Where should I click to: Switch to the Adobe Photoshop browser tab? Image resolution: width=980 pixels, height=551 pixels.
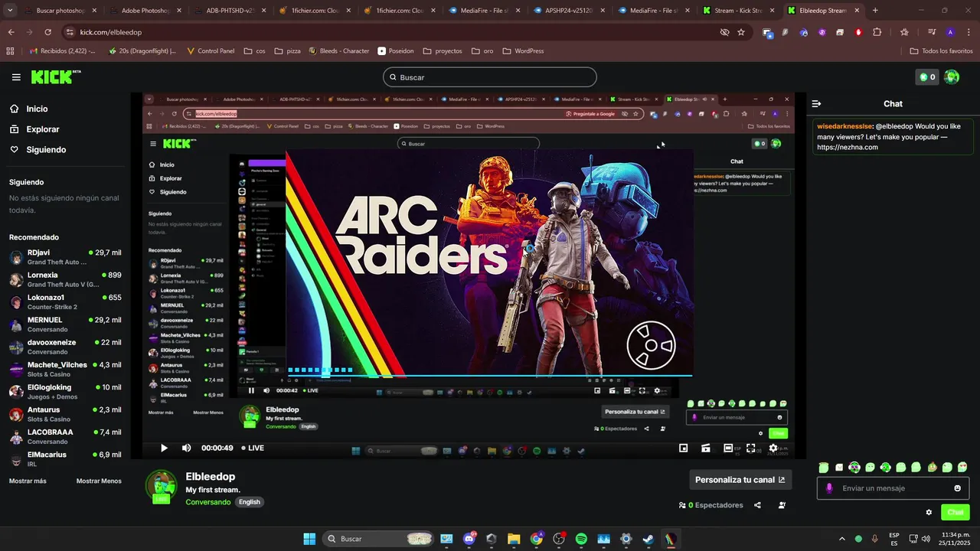click(144, 11)
